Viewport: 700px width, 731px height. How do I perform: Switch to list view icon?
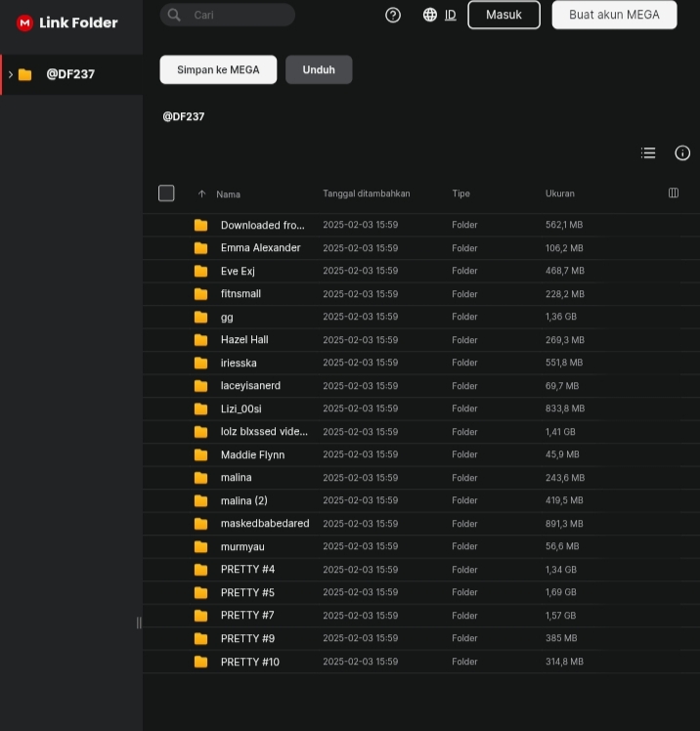click(648, 152)
